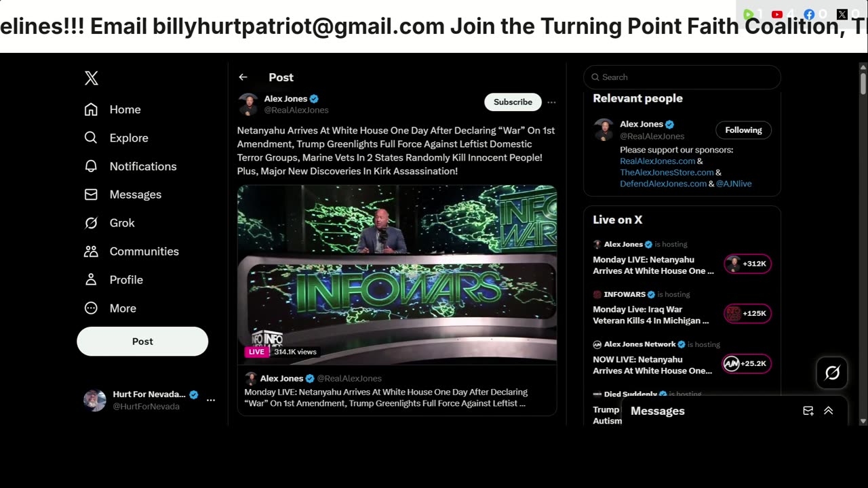Image resolution: width=868 pixels, height=488 pixels.
Task: Open Grok from the sidebar
Action: [x=109, y=223]
